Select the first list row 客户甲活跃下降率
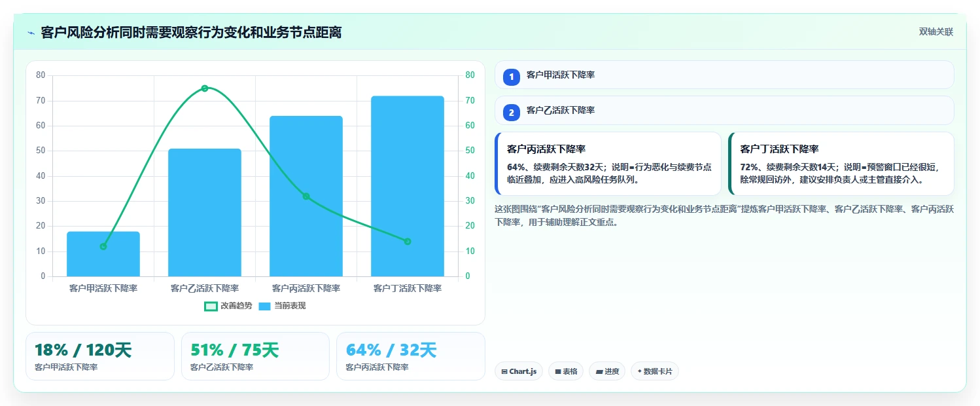980x406 pixels. [724, 75]
